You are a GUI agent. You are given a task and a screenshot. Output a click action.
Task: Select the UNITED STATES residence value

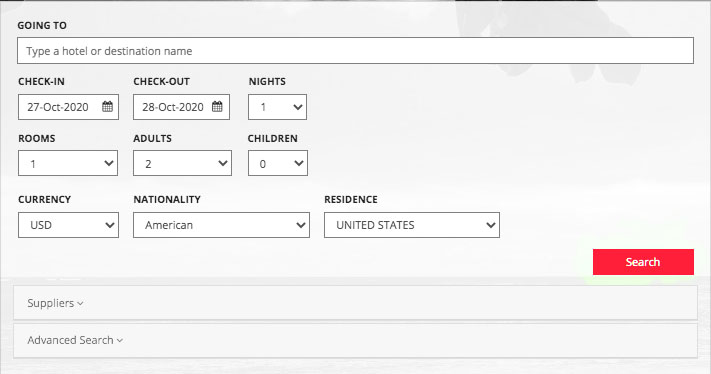click(375, 225)
